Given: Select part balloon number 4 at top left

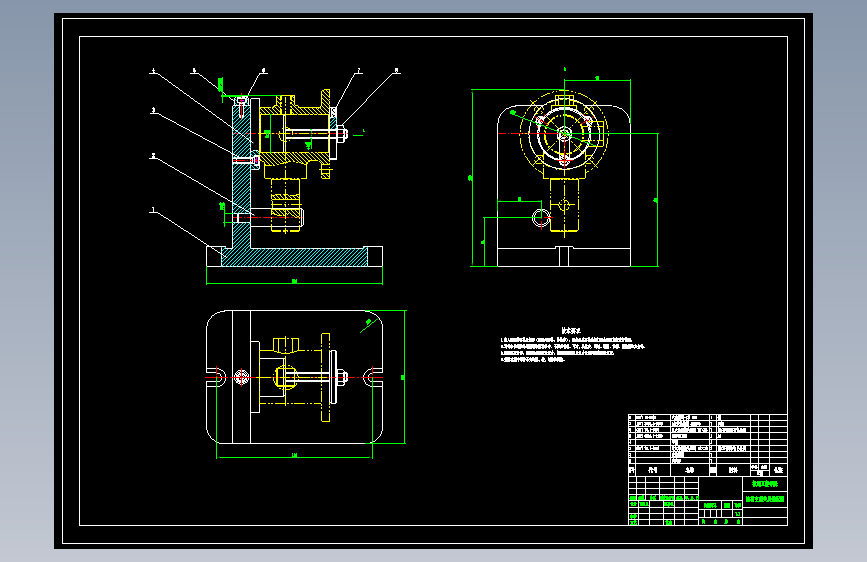Looking at the screenshot, I should (153, 71).
